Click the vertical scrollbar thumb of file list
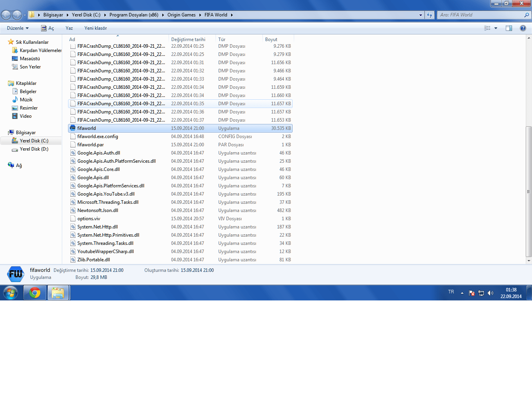The height and width of the screenshot is (399, 532). click(x=528, y=192)
